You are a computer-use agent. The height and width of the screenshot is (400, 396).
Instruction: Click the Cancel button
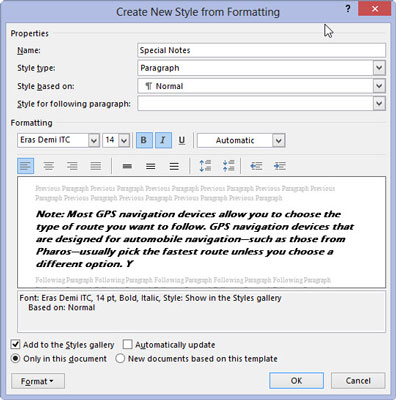[x=358, y=380]
